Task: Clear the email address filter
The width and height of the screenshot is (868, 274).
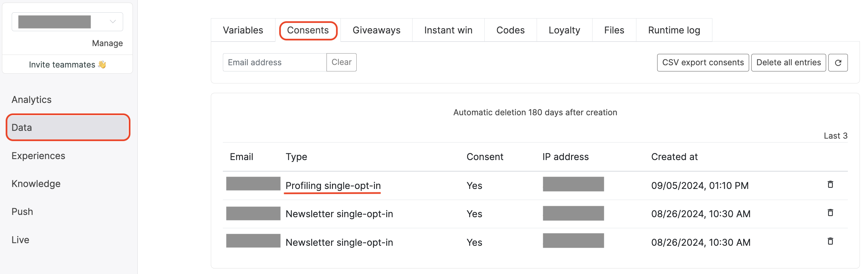Action: tap(341, 62)
